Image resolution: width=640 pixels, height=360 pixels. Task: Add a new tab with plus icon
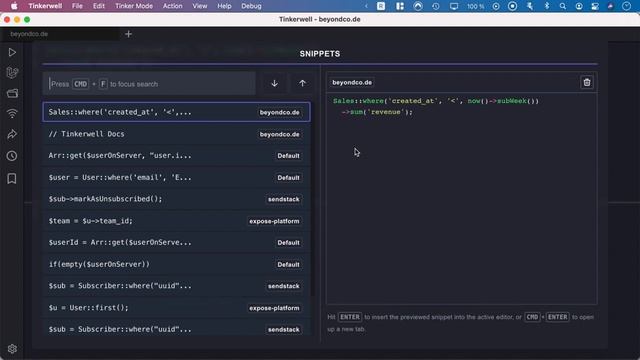pos(129,34)
